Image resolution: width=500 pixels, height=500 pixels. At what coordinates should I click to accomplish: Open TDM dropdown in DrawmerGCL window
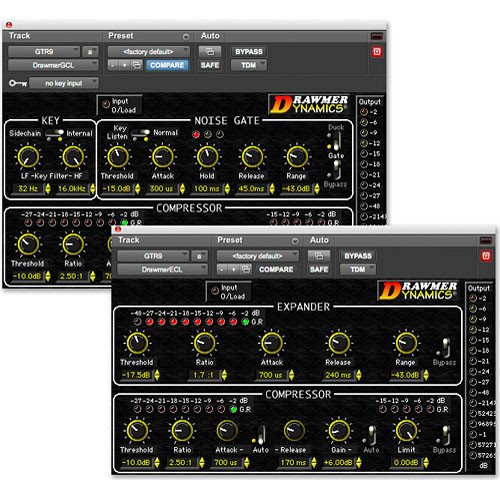pos(249,65)
